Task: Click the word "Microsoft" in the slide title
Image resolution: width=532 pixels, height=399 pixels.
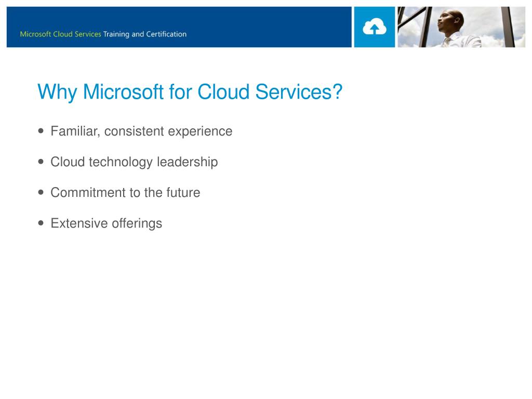Action: click(x=123, y=91)
